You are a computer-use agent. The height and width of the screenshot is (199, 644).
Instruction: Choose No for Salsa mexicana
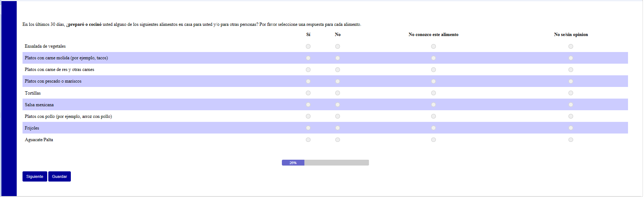tap(337, 105)
